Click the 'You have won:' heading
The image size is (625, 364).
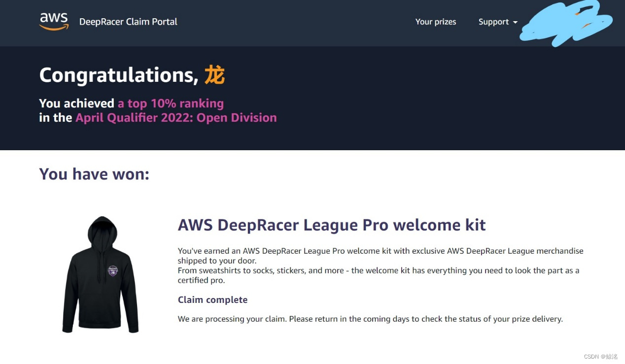[94, 174]
